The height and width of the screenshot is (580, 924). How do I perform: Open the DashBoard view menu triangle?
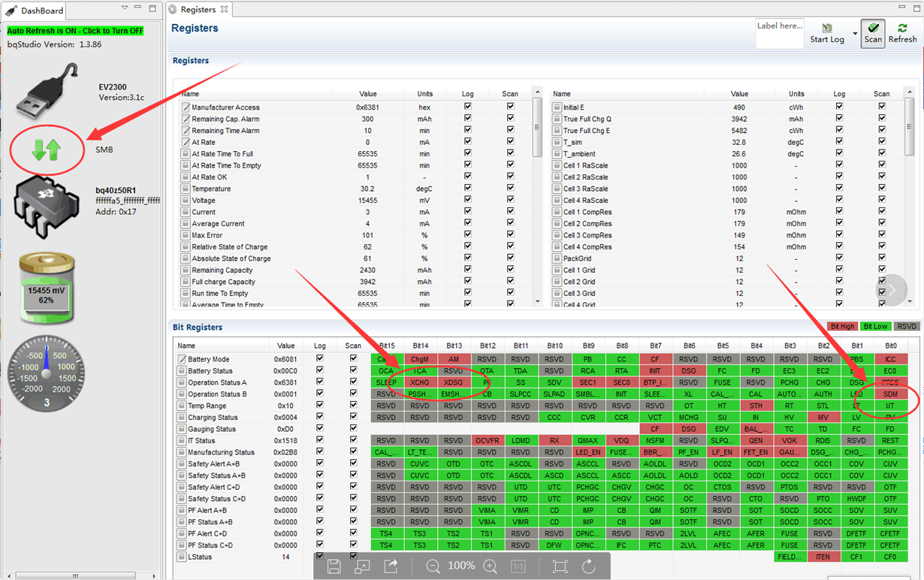[x=125, y=8]
